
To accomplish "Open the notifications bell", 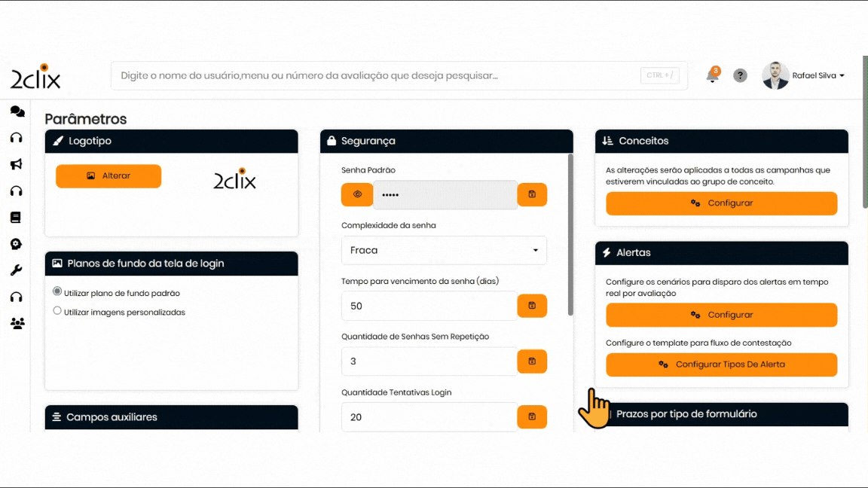I will click(x=712, y=76).
